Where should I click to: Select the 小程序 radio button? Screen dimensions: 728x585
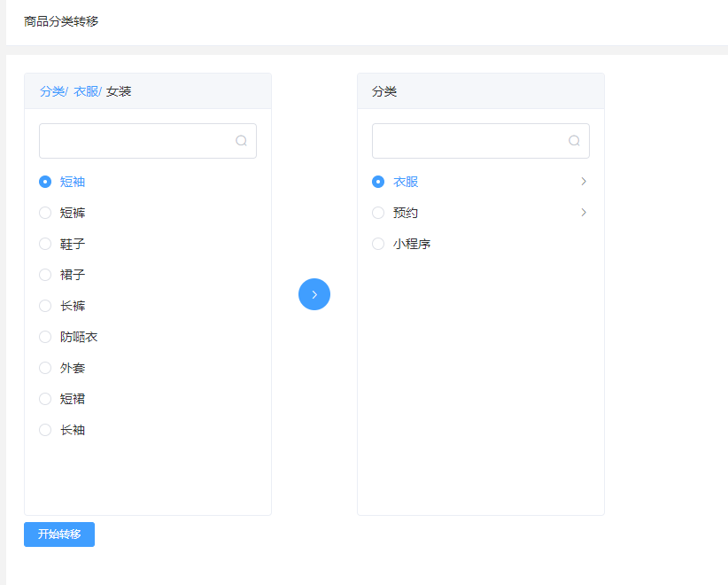coord(378,244)
